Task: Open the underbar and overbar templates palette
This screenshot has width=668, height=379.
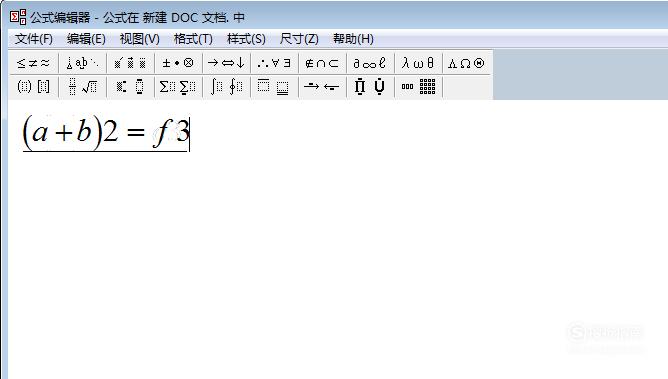Action: (x=274, y=87)
